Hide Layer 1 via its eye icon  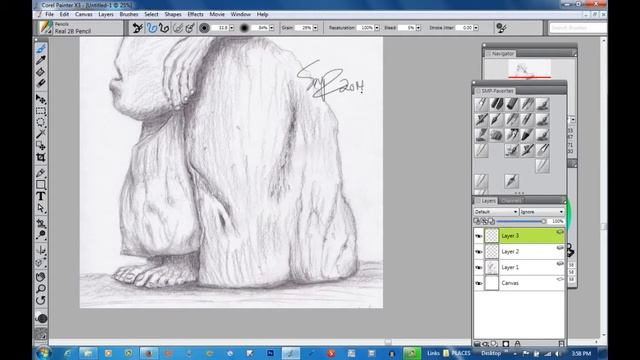pos(478,267)
